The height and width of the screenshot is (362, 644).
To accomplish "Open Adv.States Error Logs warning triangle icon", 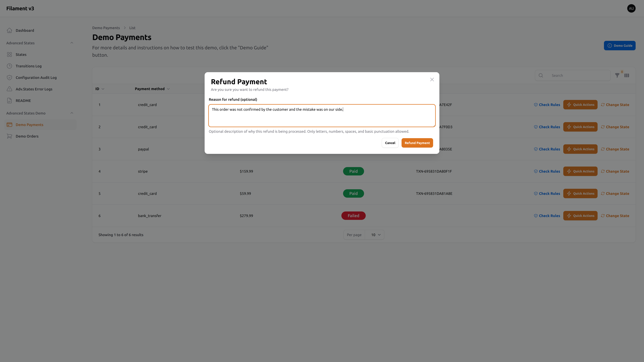I will [9, 89].
